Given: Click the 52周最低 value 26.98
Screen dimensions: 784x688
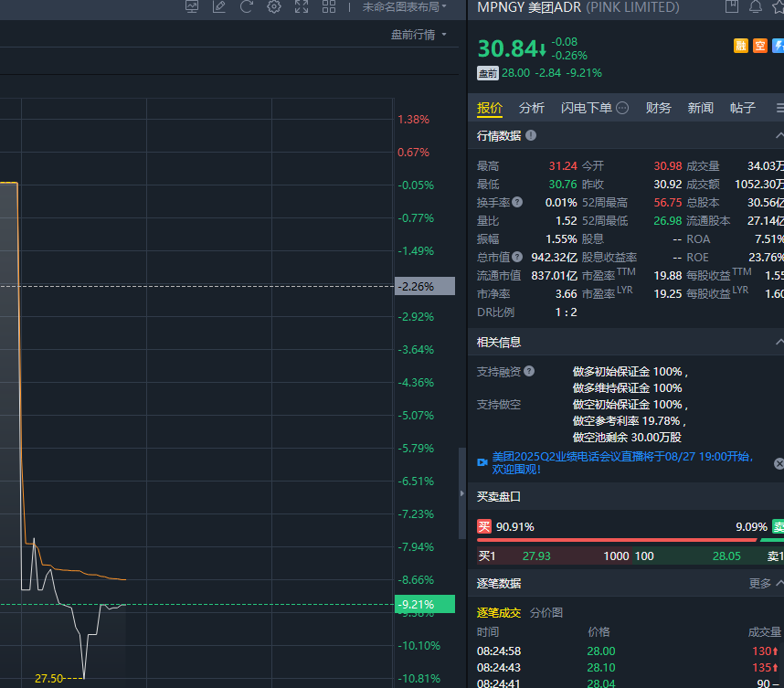Looking at the screenshot, I should pos(668,220).
